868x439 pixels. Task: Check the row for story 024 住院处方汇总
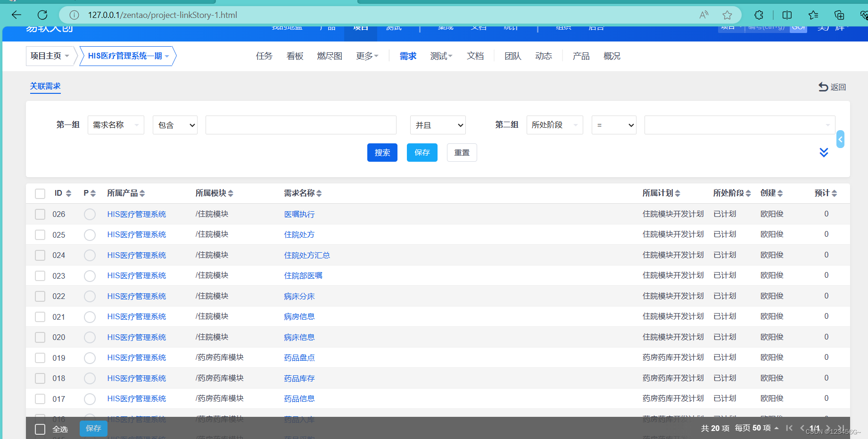click(x=40, y=256)
